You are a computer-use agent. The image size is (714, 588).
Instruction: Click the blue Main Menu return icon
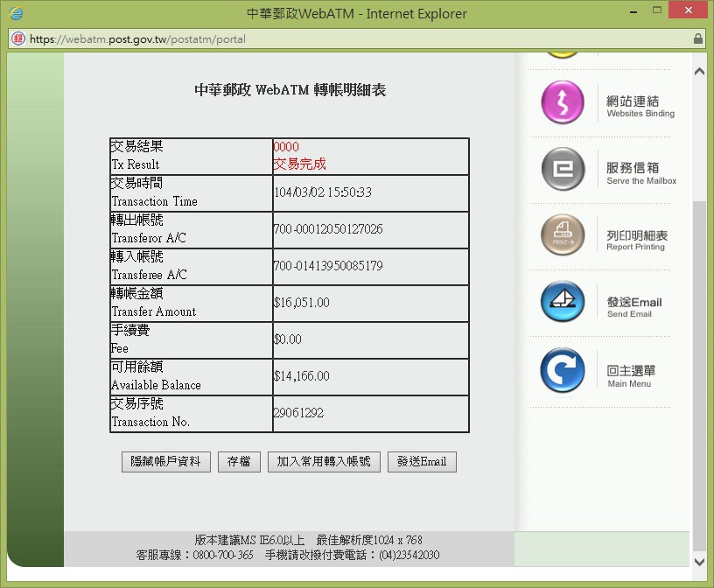point(563,370)
